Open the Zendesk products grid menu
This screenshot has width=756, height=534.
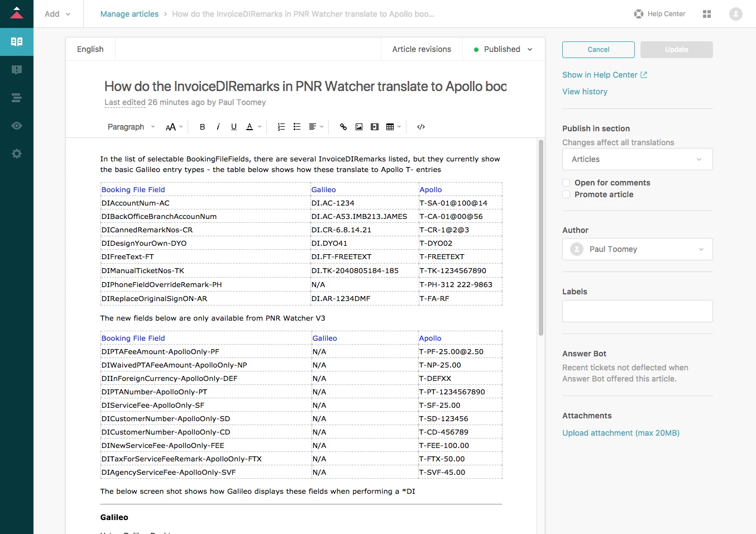pyautogui.click(x=707, y=14)
